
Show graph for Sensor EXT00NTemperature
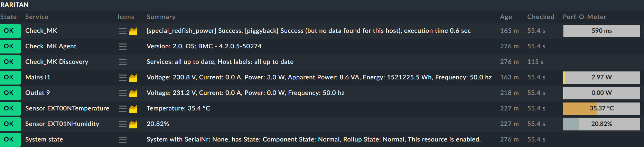point(133,109)
